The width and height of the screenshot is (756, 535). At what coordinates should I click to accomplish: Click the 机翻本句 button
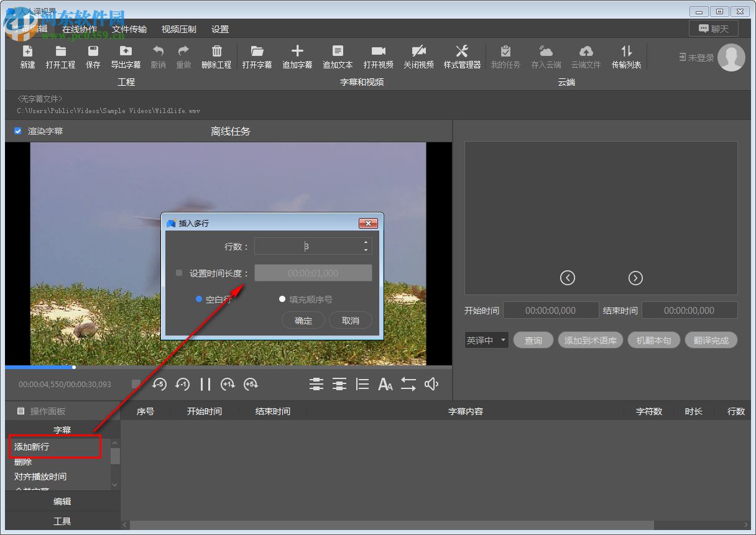click(x=653, y=340)
